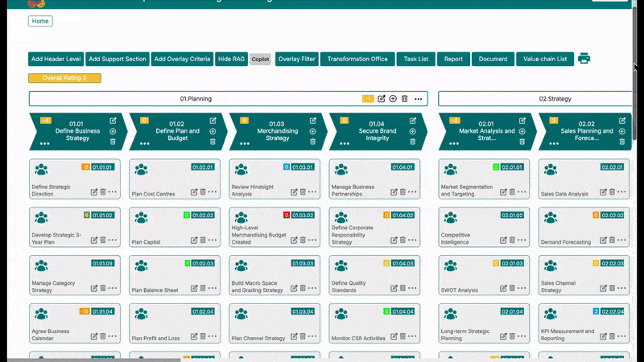Image resolution: width=644 pixels, height=362 pixels.
Task: Click the horizontal scrollbar at the bottom
Action: (x=93, y=360)
